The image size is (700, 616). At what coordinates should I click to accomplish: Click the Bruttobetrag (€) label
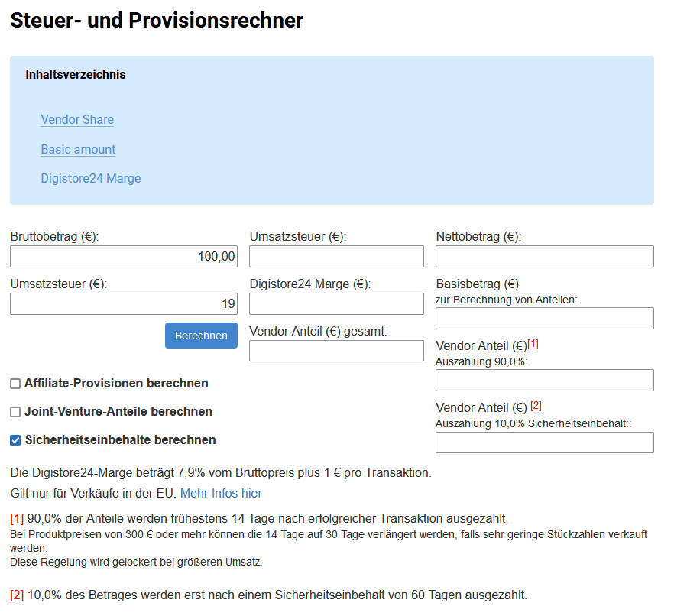coord(54,237)
